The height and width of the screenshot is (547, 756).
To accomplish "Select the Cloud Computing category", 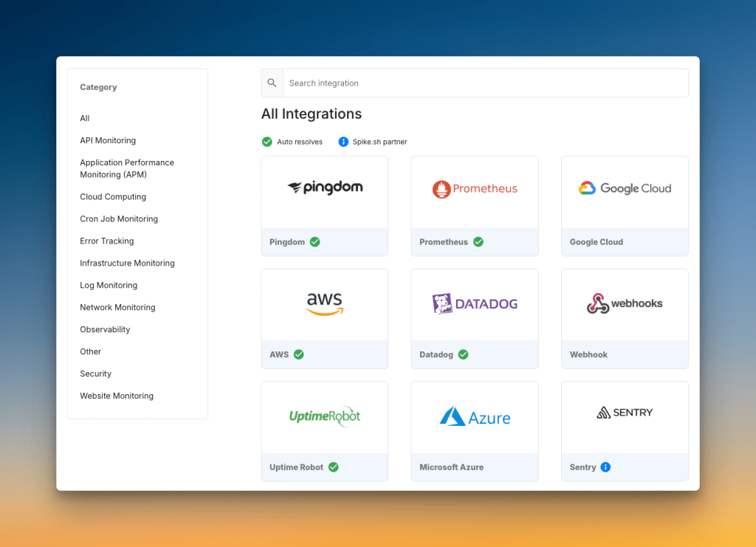I will point(112,196).
